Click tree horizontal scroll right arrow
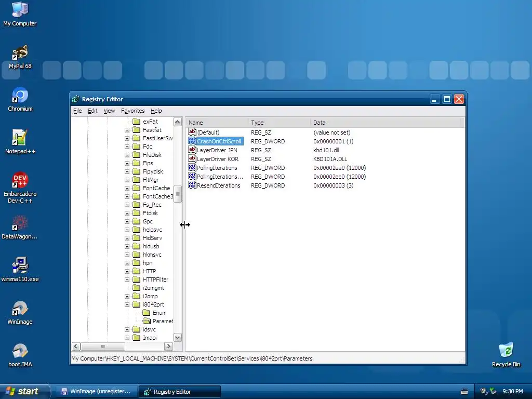The image size is (532, 399). [x=168, y=347]
